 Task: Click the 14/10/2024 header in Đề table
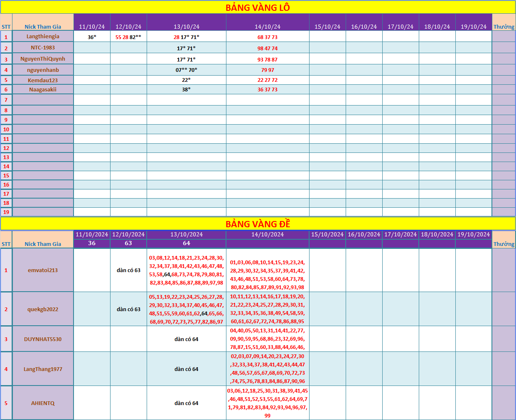coord(268,234)
